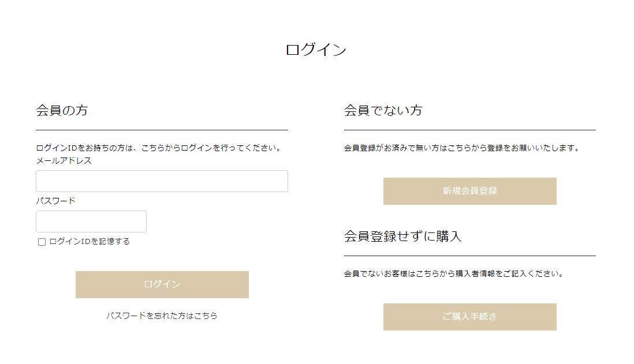Viewport: 634px width, 364px height.
Task: Select the 会員の方 section heading
Action: pos(62,110)
